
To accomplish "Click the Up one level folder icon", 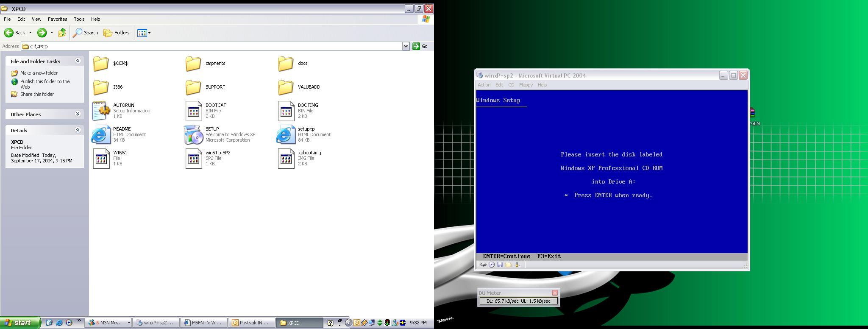I will tap(62, 33).
